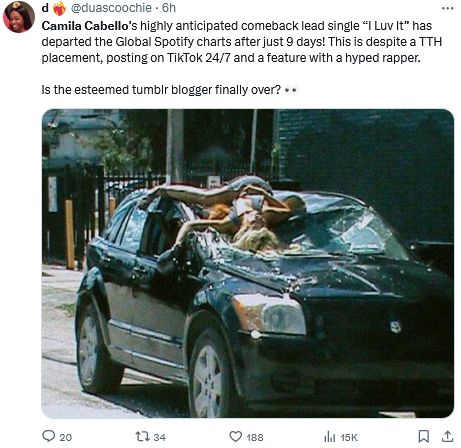This screenshot has height=448, width=461.
Task: Click the repost count 34
Action: [x=160, y=437]
